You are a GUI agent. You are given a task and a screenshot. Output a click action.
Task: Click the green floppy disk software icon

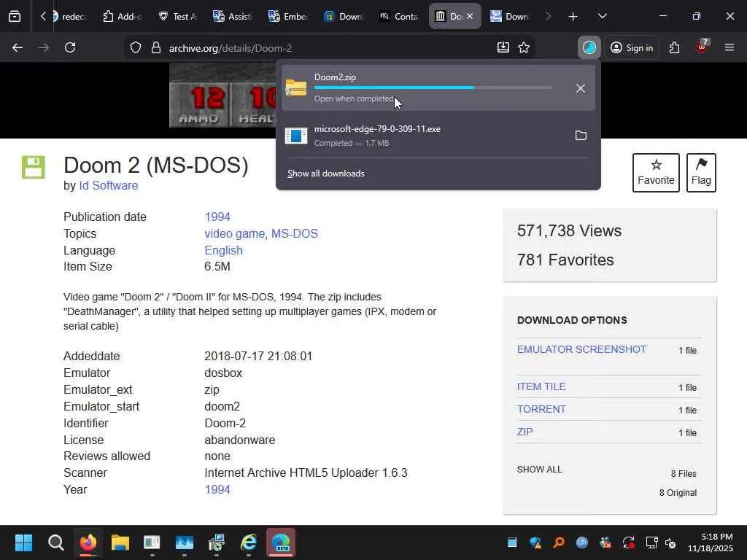(34, 167)
